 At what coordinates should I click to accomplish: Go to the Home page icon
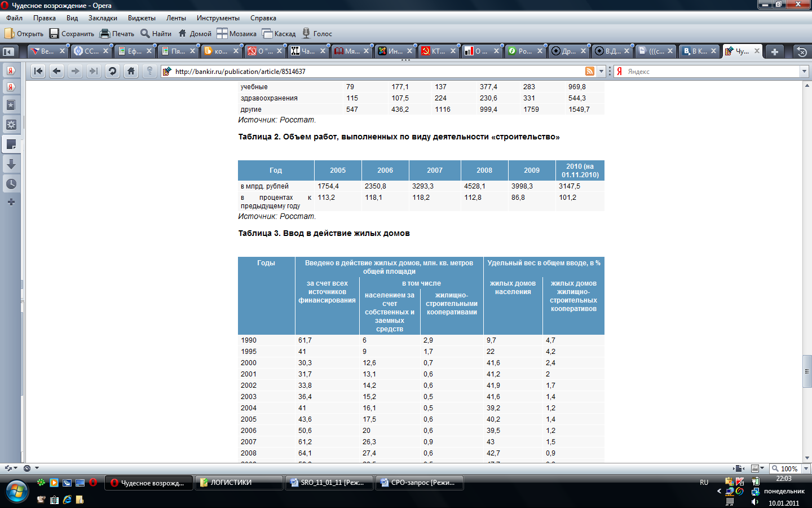(131, 71)
